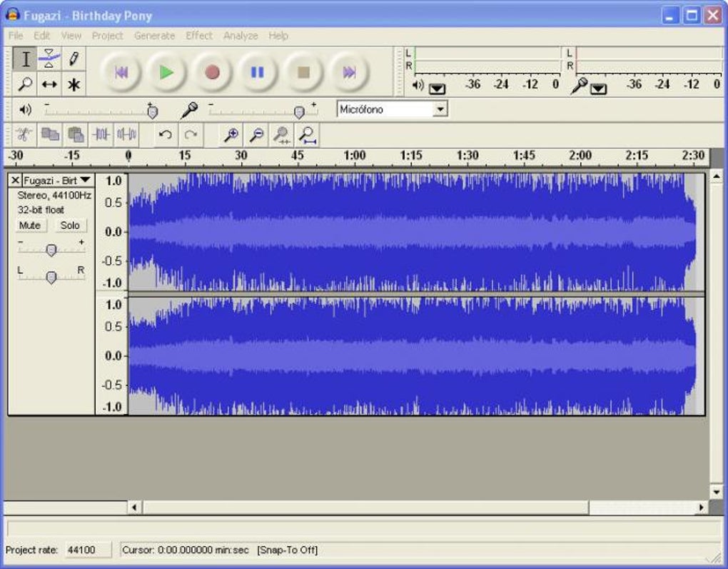Mute the Fugazi track
The height and width of the screenshot is (569, 728).
tap(30, 226)
